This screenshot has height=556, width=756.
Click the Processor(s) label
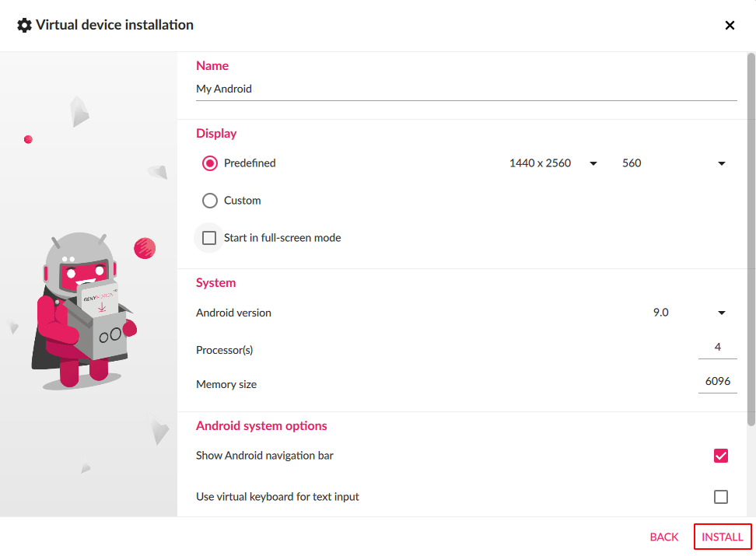tap(224, 350)
